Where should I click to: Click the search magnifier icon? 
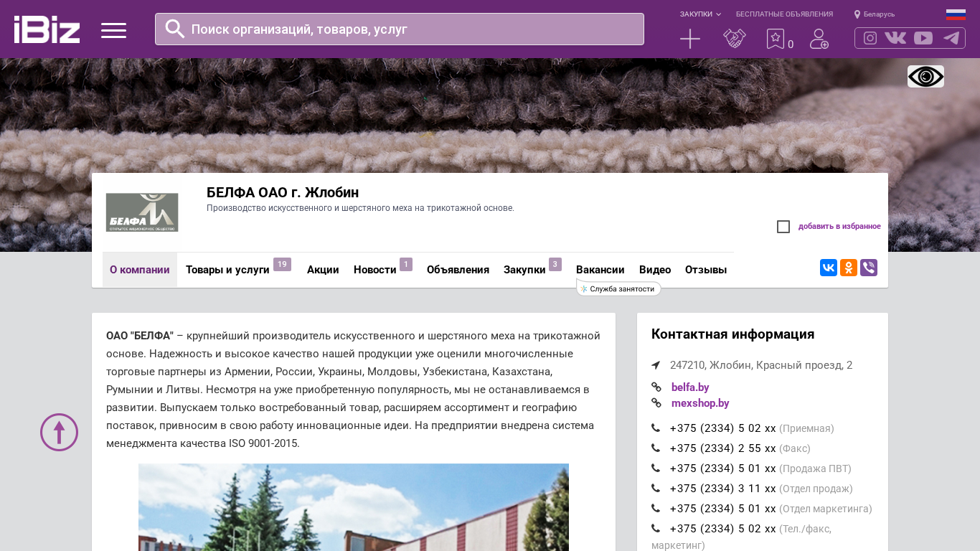coord(175,29)
